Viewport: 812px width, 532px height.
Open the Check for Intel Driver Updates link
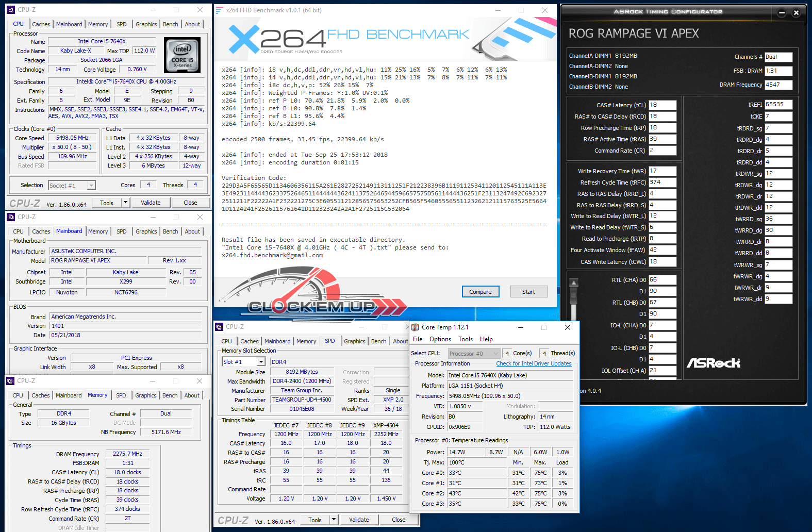(534, 363)
